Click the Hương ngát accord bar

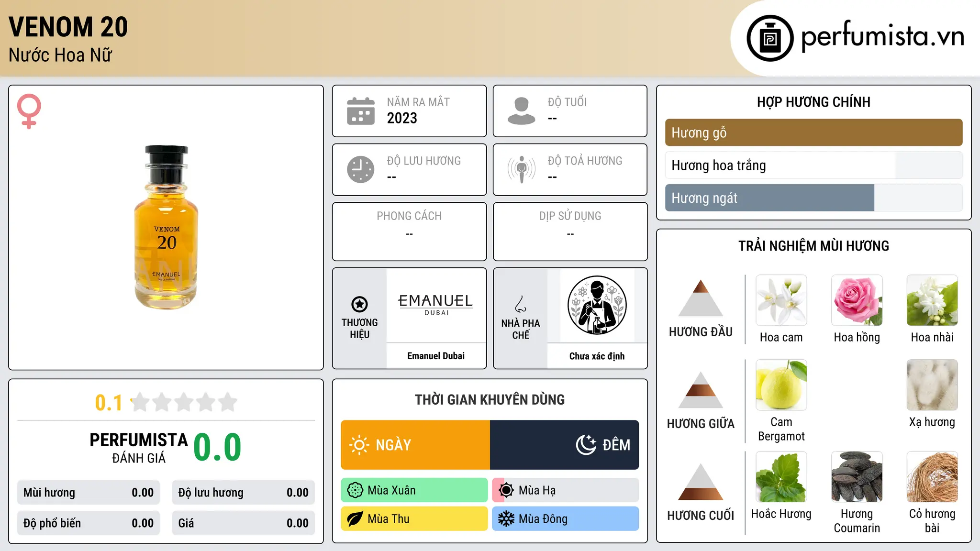tap(813, 198)
